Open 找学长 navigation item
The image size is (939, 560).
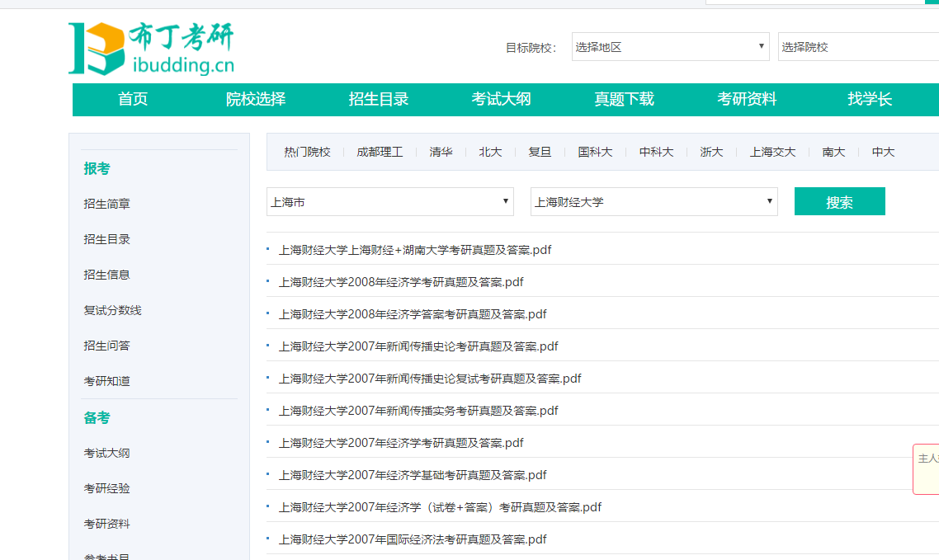(870, 99)
